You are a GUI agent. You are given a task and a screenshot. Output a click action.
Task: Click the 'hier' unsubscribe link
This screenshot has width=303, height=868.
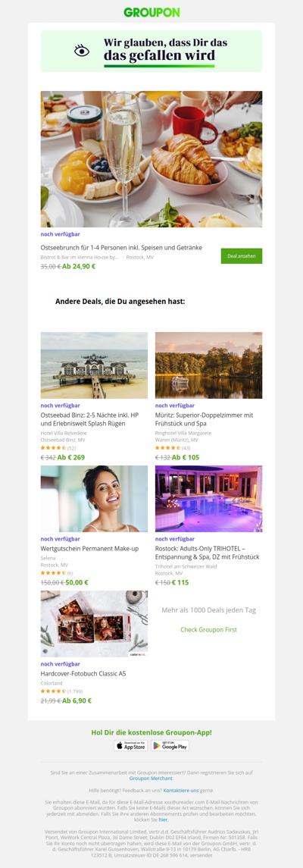pos(163,819)
